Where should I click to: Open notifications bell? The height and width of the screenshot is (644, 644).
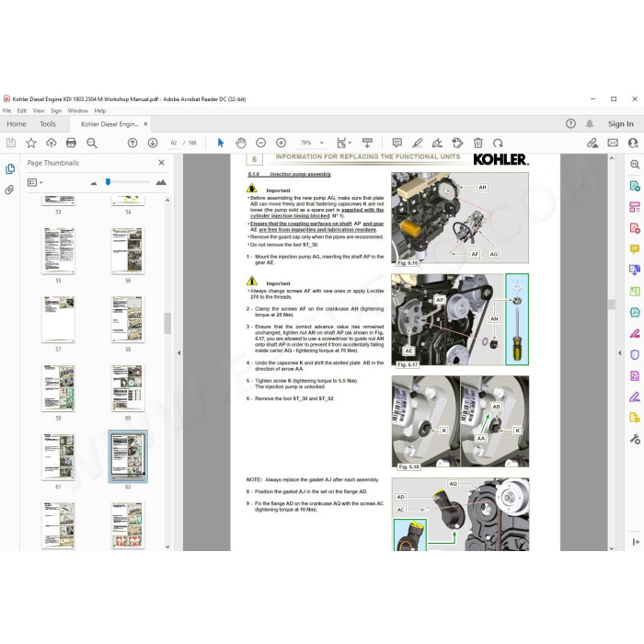590,123
